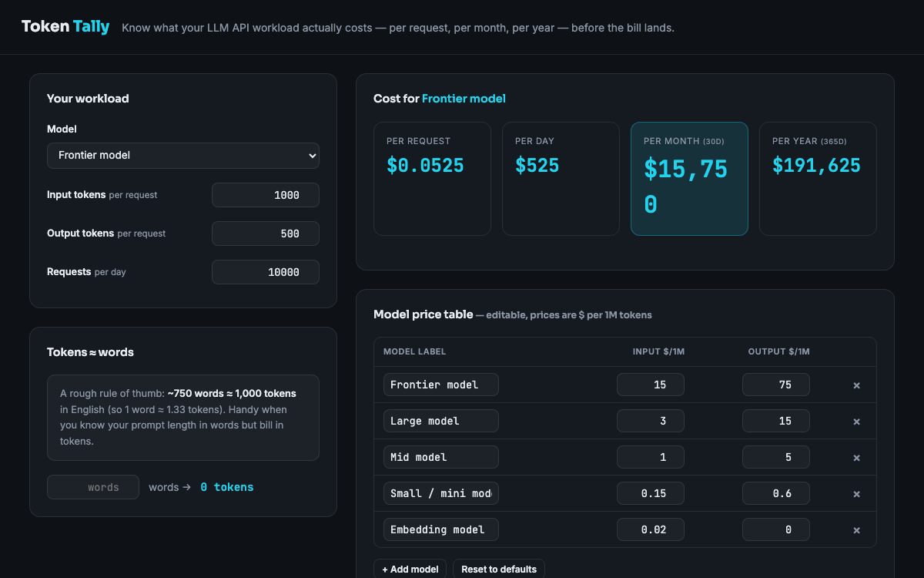Click the Output $/1M column header

click(x=778, y=351)
